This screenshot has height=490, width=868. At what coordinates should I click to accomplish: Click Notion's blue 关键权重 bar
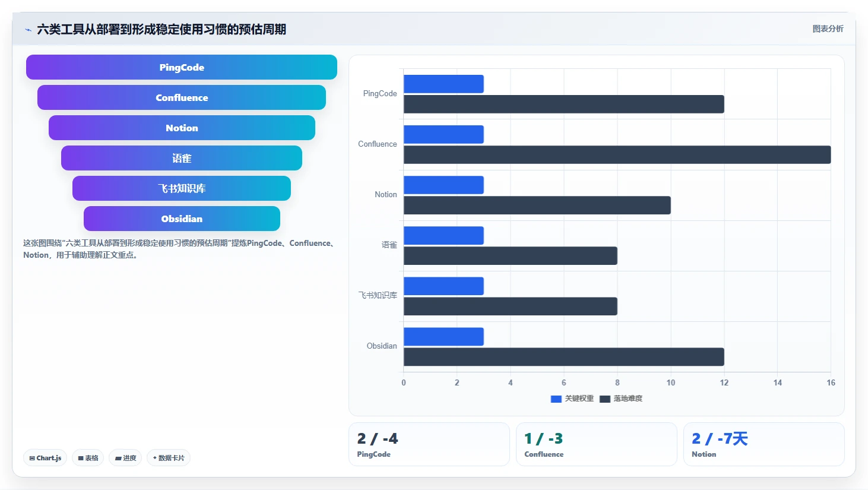(443, 185)
